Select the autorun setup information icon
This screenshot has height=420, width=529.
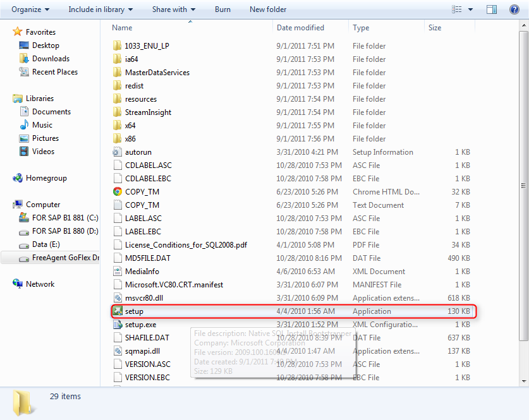coord(117,152)
